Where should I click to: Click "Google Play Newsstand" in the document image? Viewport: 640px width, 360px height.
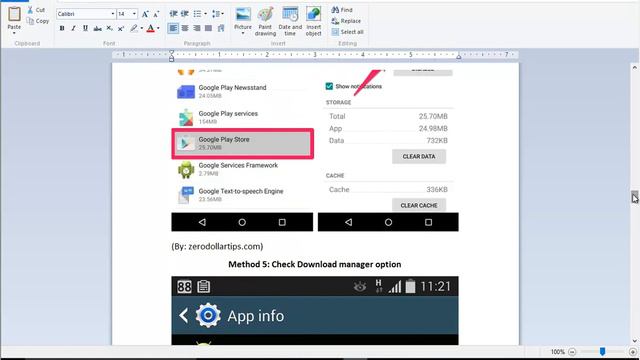232,88
